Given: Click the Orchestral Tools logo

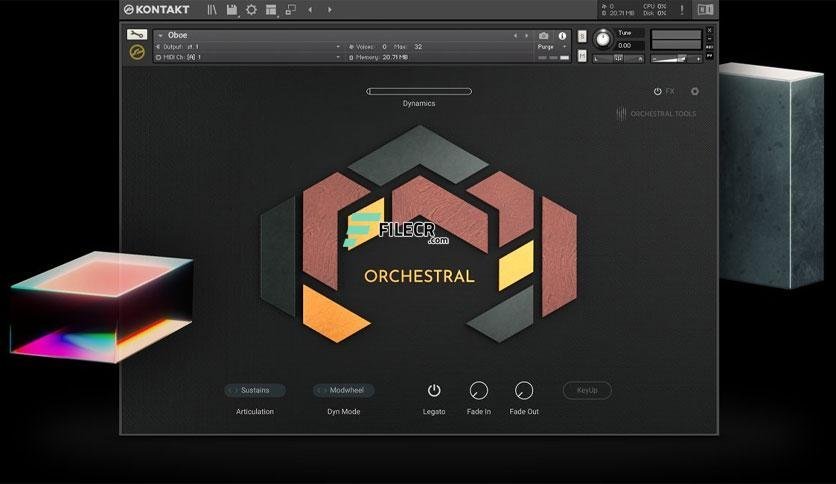Looking at the screenshot, I should pos(656,114).
